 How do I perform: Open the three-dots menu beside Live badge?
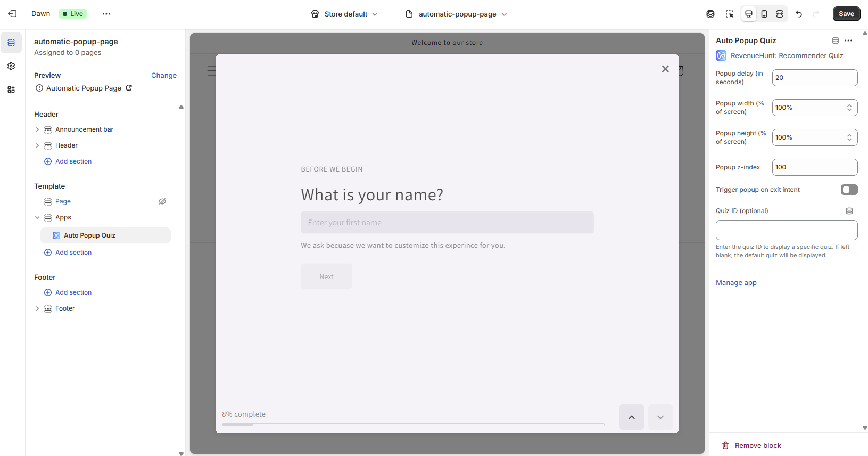(106, 14)
